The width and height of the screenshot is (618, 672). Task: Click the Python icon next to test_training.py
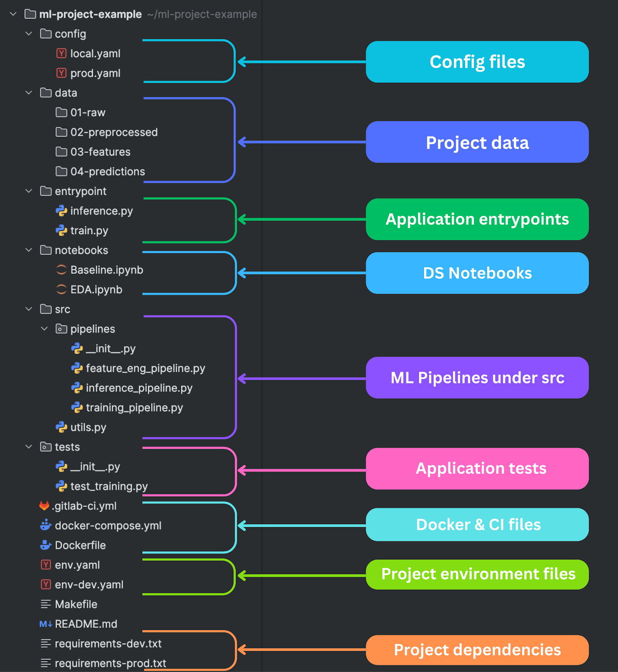tap(62, 486)
